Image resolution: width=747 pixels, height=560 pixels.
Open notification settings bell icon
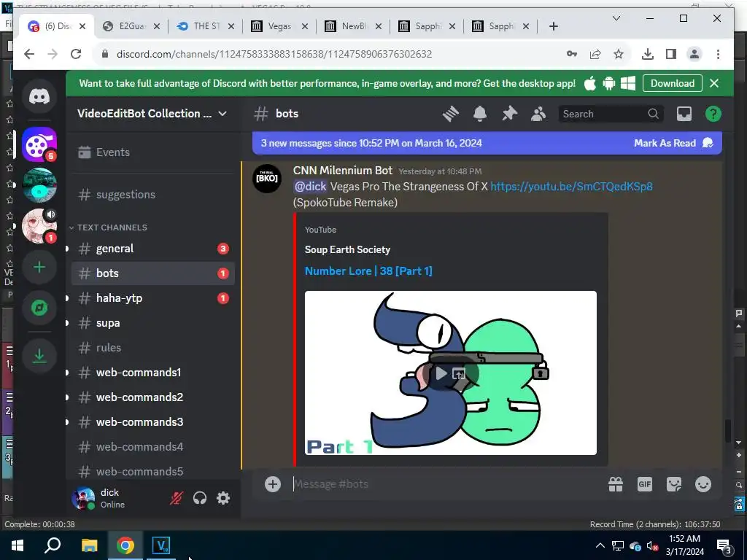[480, 114]
